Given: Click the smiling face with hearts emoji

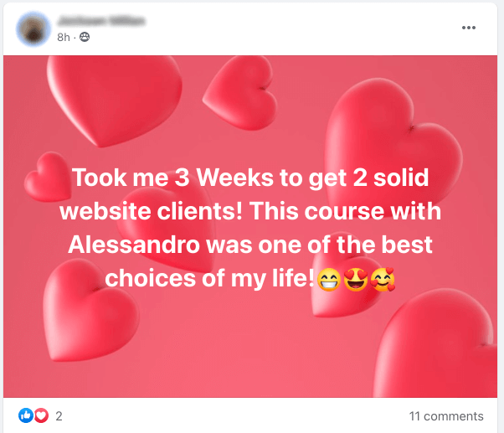Looking at the screenshot, I should [x=383, y=280].
